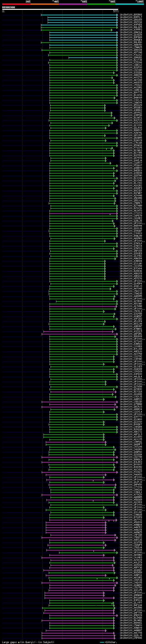The width and height of the screenshot is (146, 644).
Task: Select hit UniRef100_Q10DZ5
Action: pyautogui.click(x=131, y=35)
